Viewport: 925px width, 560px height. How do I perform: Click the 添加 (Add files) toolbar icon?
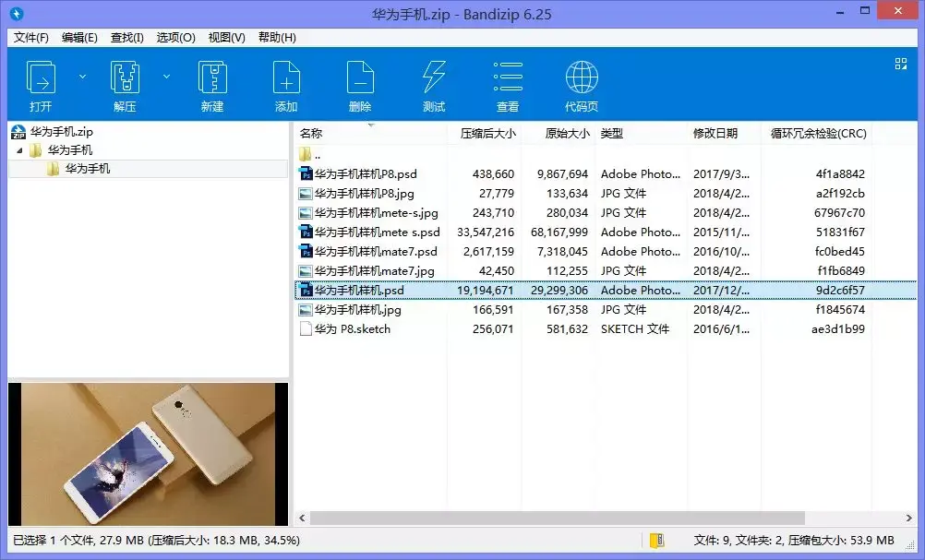286,77
